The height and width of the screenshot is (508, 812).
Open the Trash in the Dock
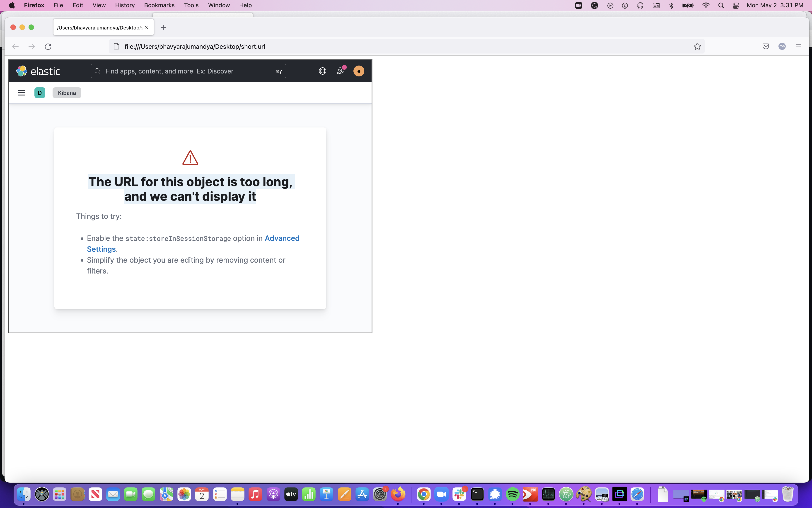pos(788,494)
